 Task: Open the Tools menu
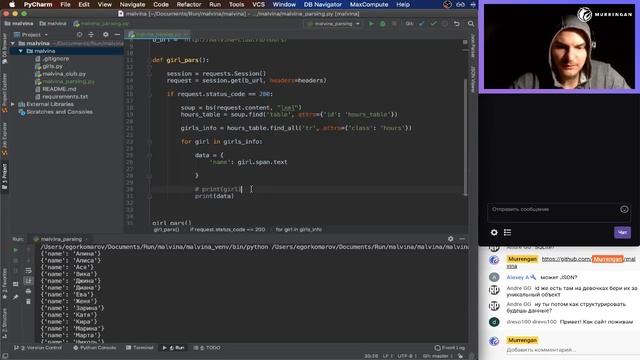pyautogui.click(x=236, y=4)
